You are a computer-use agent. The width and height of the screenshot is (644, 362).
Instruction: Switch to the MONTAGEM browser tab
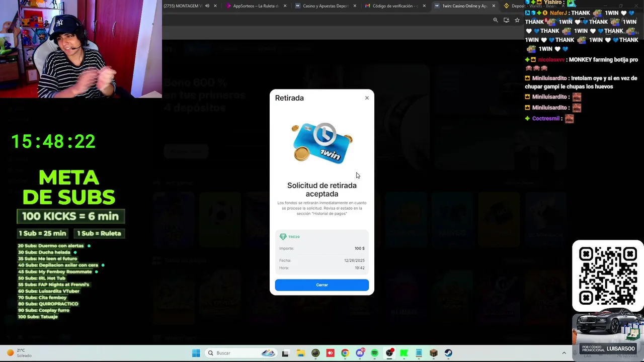point(182,6)
